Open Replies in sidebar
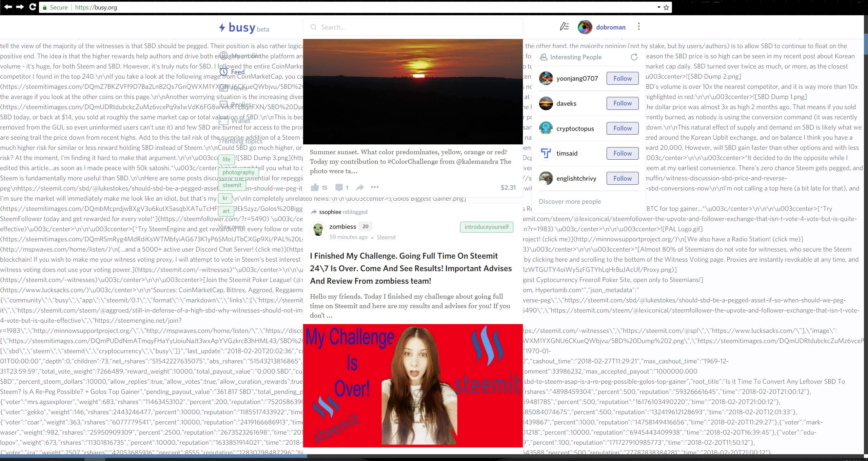The height and width of the screenshot is (461, 868). (x=235, y=104)
